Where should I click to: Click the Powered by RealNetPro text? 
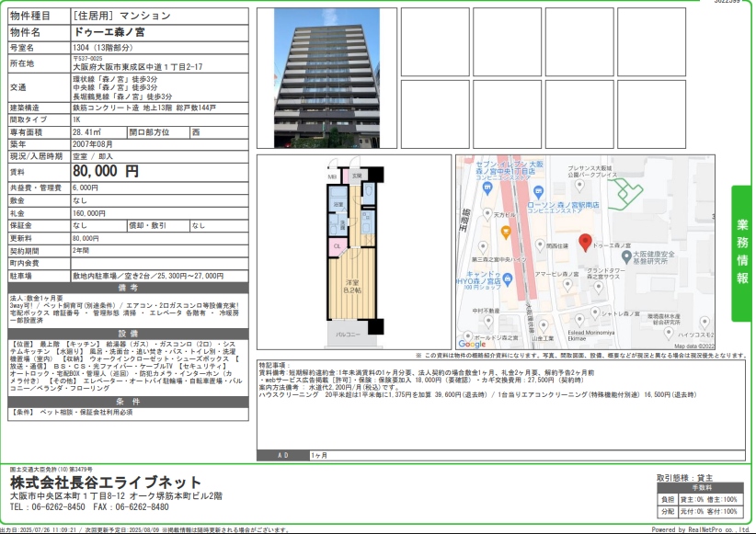[700, 529]
